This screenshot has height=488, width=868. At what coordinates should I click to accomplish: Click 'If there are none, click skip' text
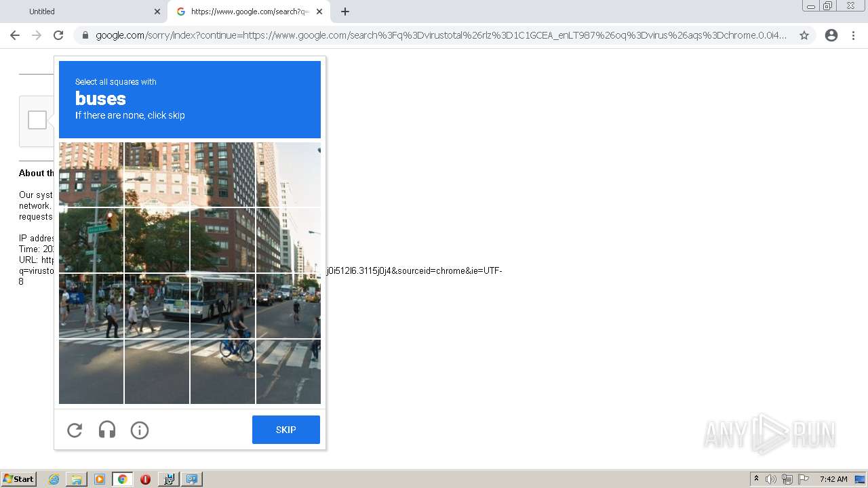[130, 115]
